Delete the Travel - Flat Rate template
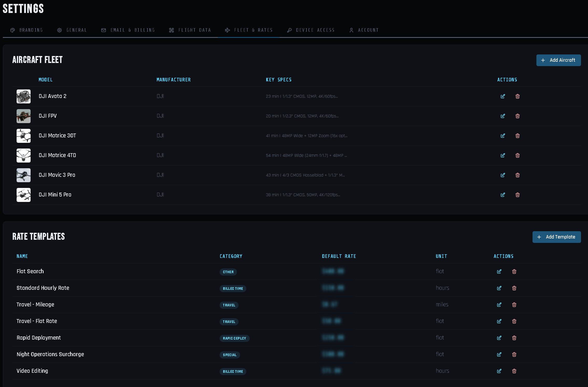Viewport: 588px width, 387px height. [514, 321]
